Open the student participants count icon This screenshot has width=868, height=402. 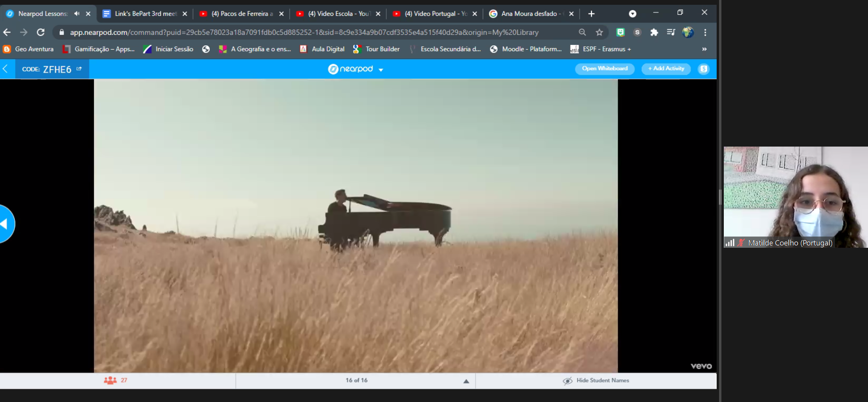(110, 380)
